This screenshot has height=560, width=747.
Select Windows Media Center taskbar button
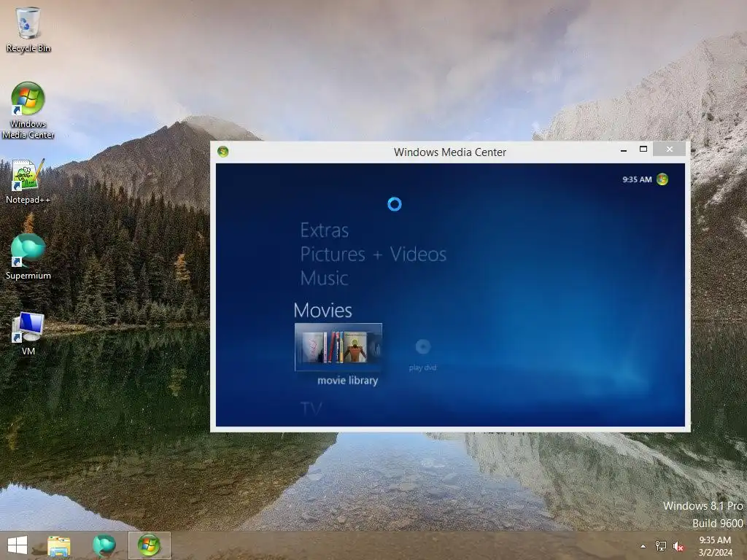(x=149, y=545)
